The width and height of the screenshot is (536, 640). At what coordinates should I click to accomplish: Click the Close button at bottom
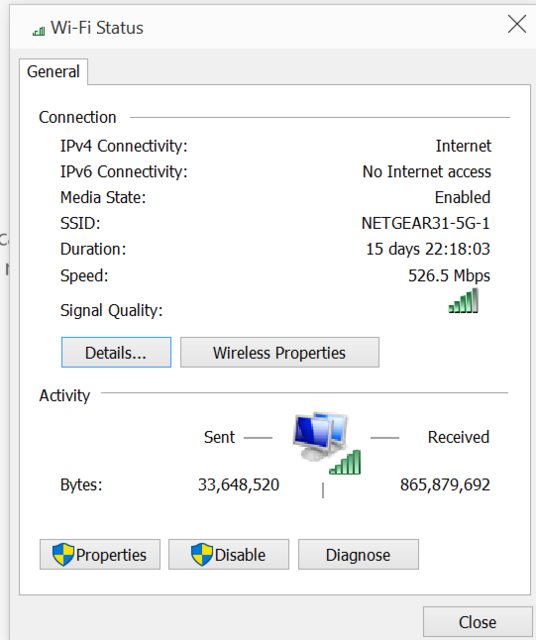coord(478,622)
